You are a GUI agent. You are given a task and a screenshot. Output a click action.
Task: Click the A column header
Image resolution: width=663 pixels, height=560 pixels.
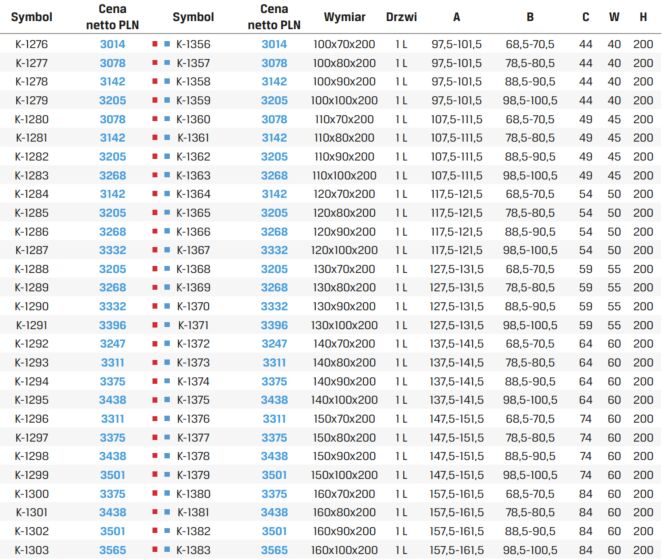click(456, 17)
